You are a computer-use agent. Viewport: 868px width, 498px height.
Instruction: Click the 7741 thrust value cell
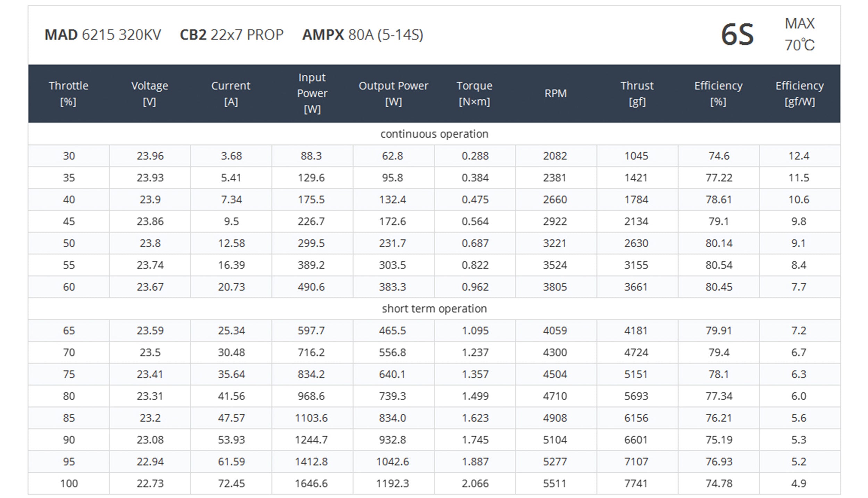(x=636, y=483)
